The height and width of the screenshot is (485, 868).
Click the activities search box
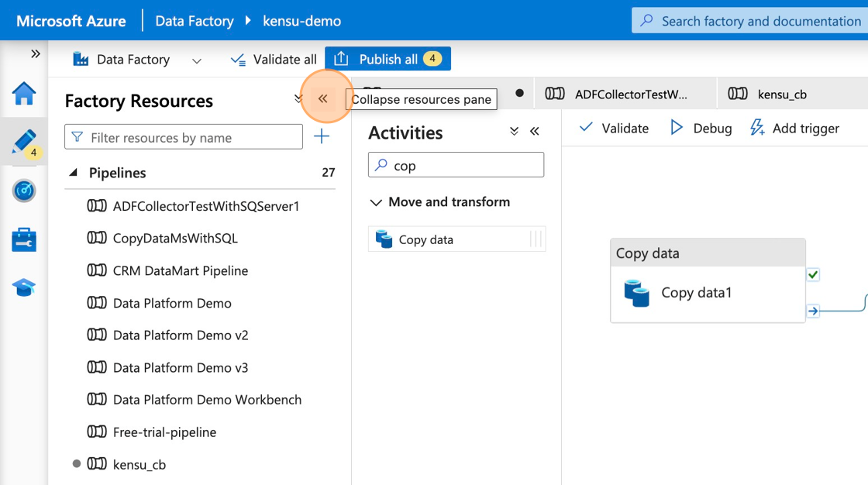click(456, 165)
